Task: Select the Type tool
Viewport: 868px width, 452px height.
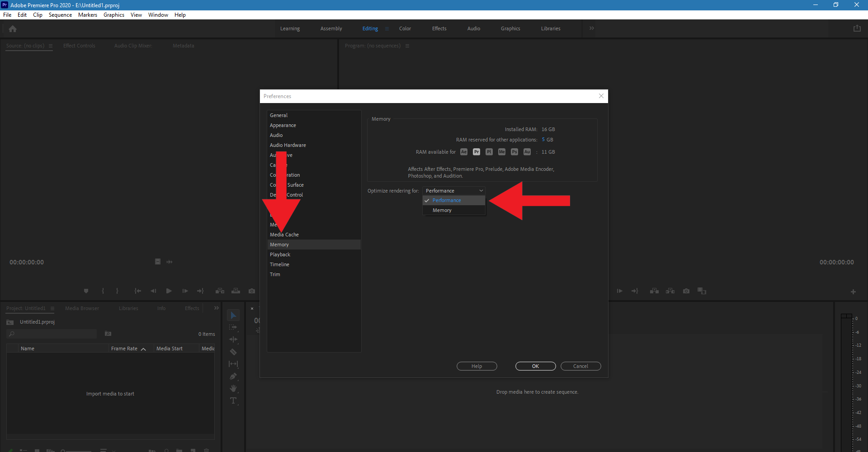Action: coord(233,400)
